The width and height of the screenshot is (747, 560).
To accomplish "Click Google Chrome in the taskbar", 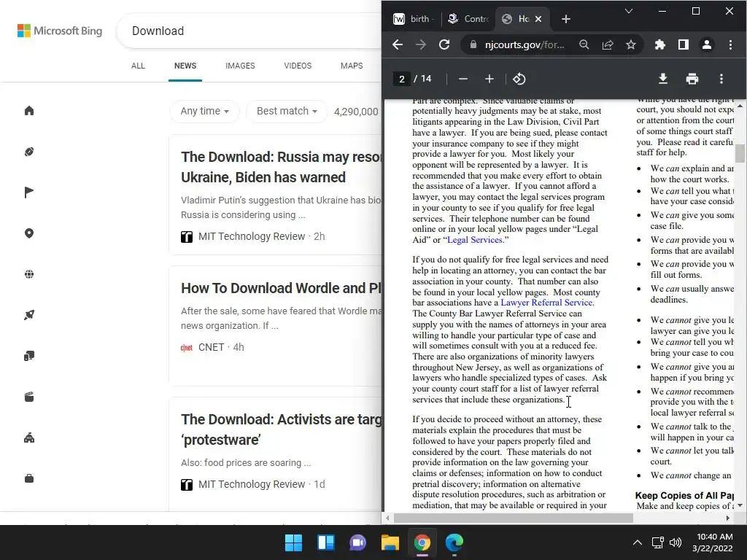I will tap(422, 542).
